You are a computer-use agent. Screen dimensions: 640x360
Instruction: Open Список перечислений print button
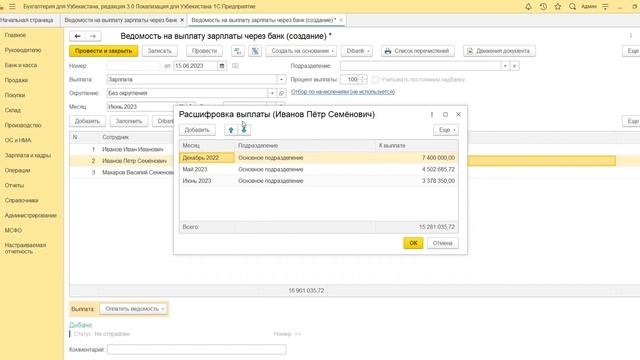418,51
